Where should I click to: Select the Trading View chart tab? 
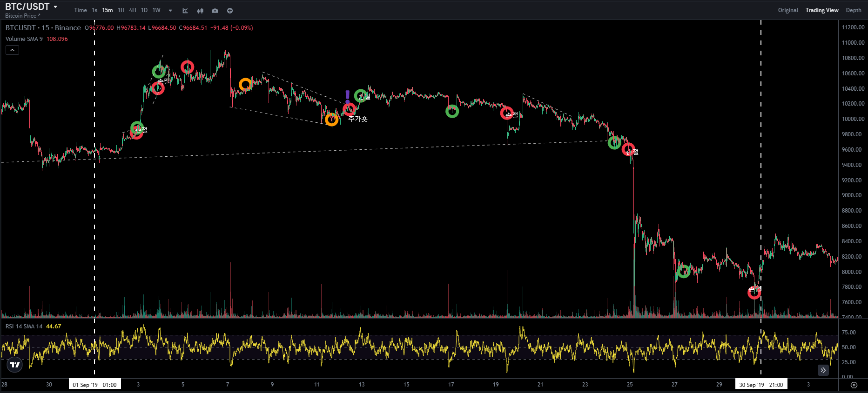click(x=822, y=10)
